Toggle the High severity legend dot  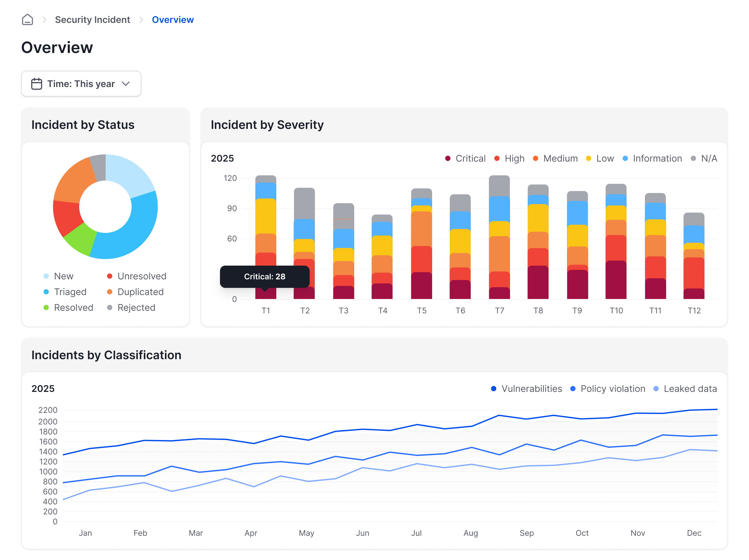pos(497,158)
